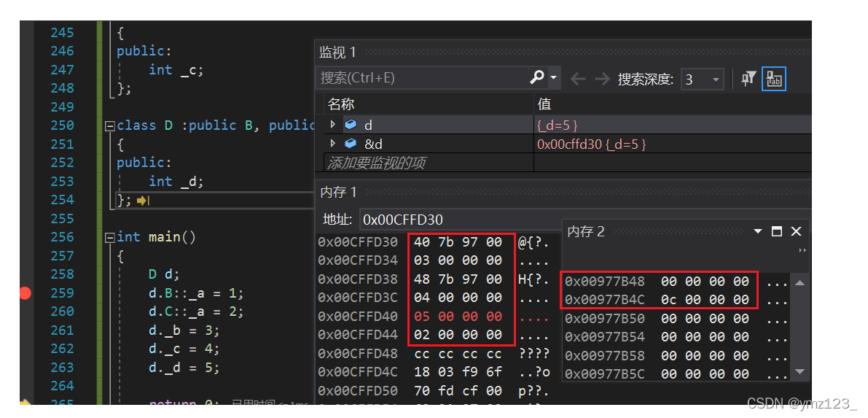Maximize the Memory 2 window

(x=777, y=231)
